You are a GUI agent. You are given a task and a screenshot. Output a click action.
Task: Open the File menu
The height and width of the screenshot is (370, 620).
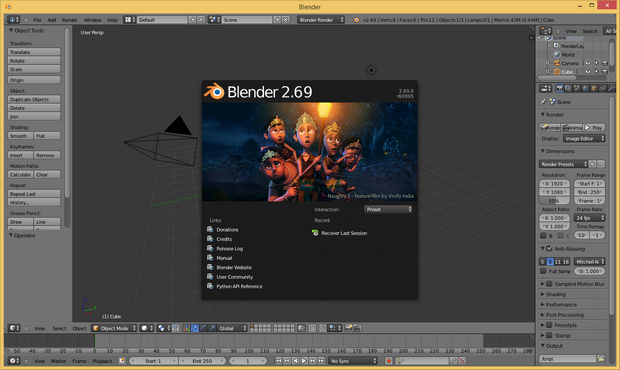coord(37,20)
